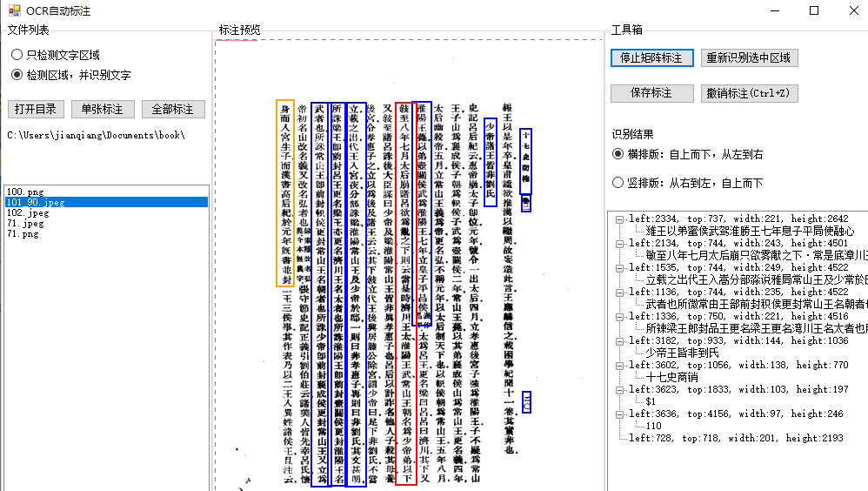Select result row starting 淮王以弟窒侯

(x=750, y=231)
